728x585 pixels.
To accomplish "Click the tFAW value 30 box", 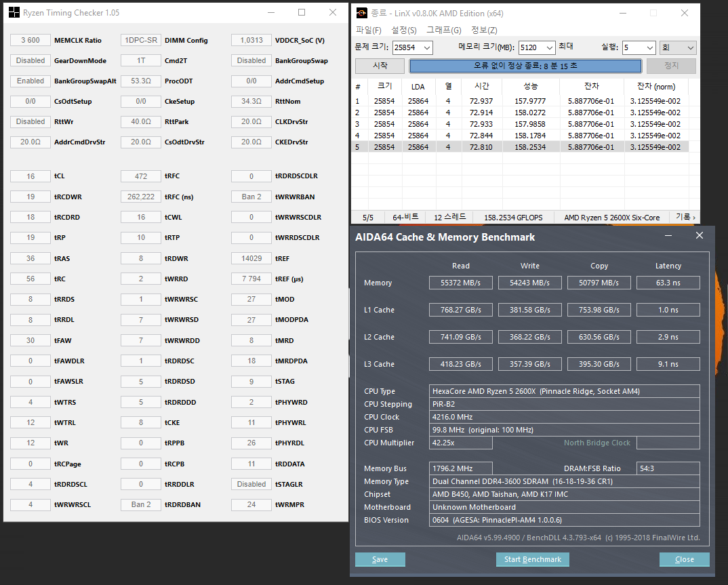I will pyautogui.click(x=31, y=340).
